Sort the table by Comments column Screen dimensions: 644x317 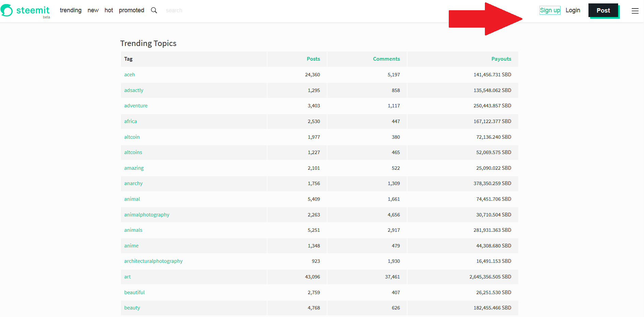386,59
